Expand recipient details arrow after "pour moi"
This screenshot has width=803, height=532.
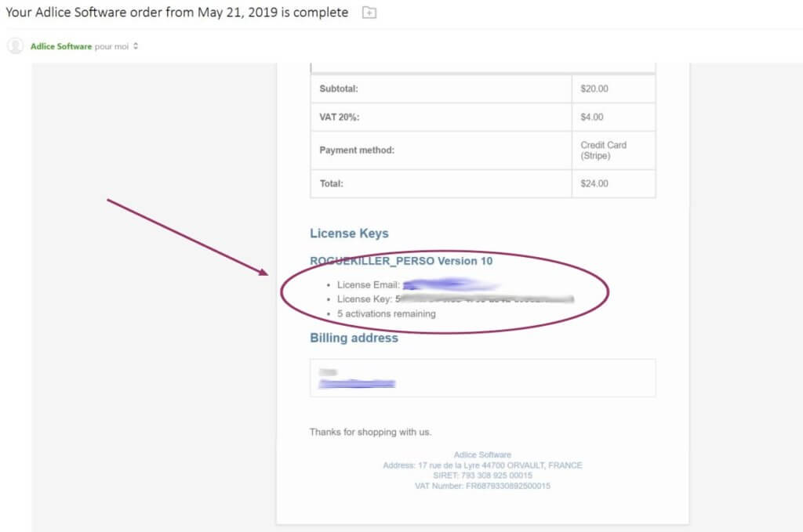point(136,46)
